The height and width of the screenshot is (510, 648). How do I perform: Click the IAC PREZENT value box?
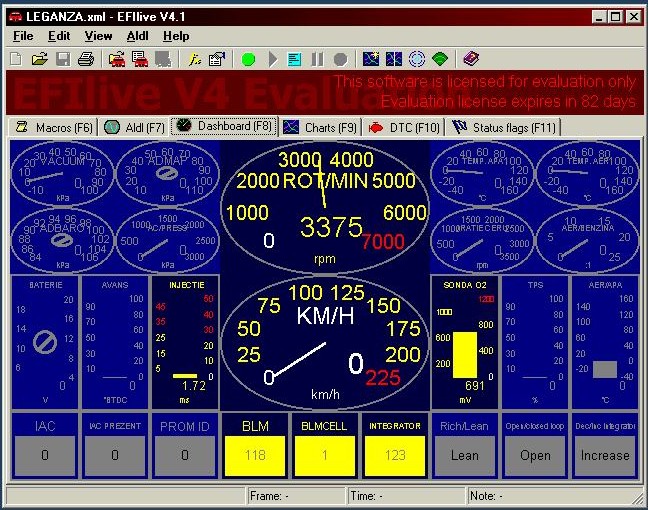point(115,455)
